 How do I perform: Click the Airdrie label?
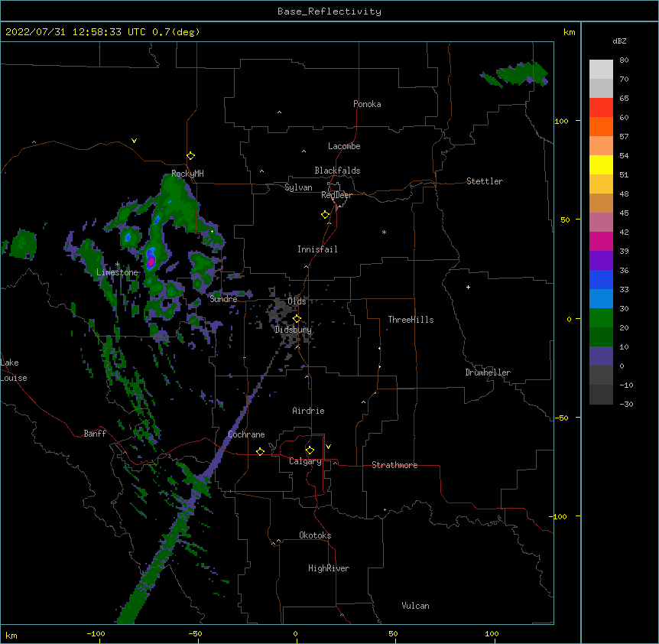pyautogui.click(x=308, y=411)
